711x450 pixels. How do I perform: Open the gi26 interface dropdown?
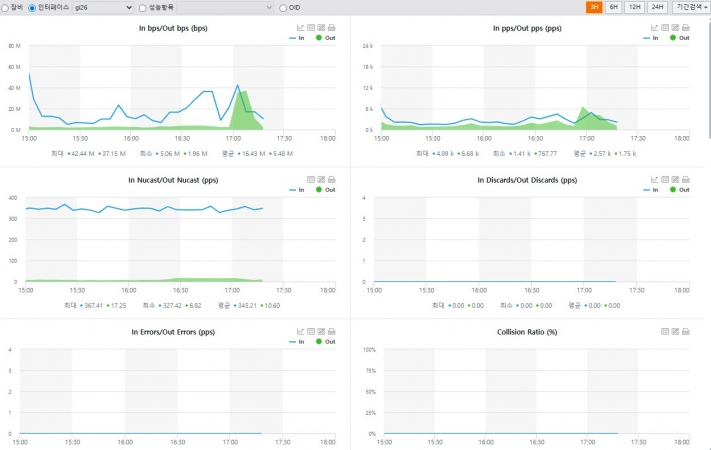point(103,8)
